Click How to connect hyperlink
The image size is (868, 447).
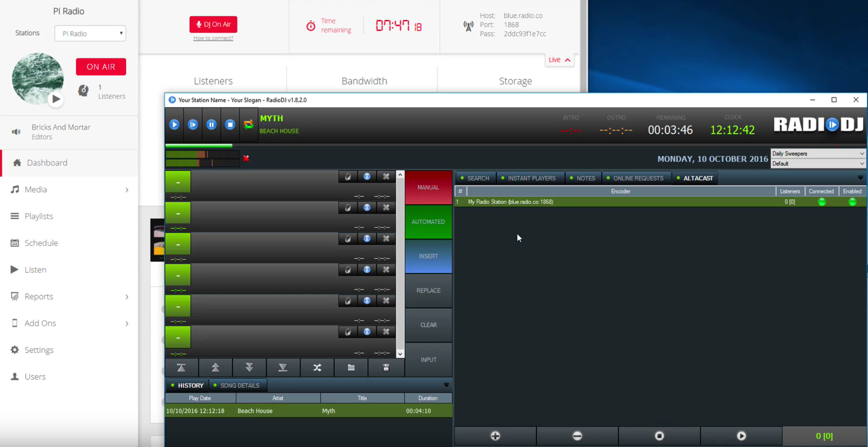(x=213, y=38)
